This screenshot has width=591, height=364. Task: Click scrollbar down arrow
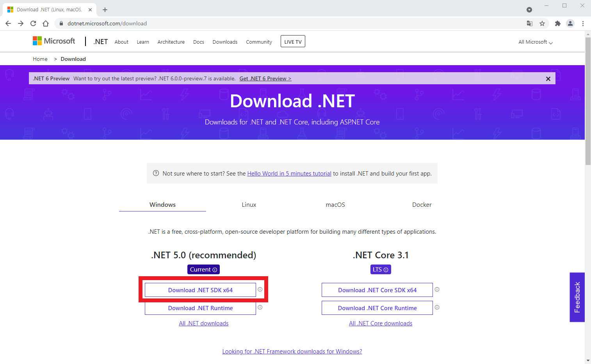pyautogui.click(x=588, y=361)
